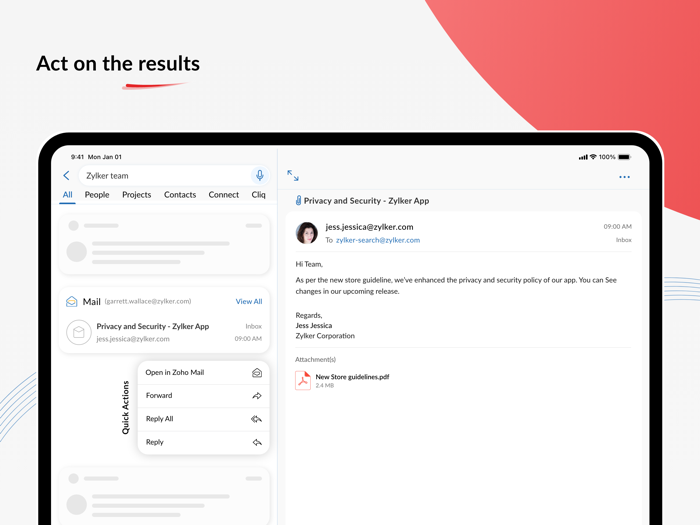
Task: Choose Reply All quick action
Action: 204,419
